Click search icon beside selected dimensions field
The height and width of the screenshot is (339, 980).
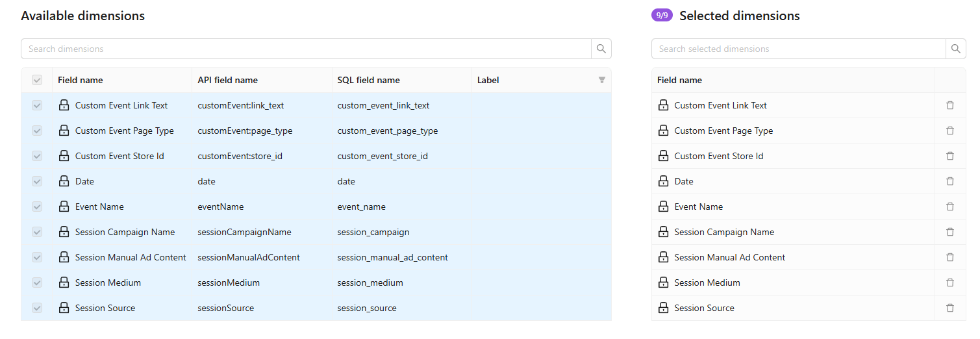[x=955, y=49]
